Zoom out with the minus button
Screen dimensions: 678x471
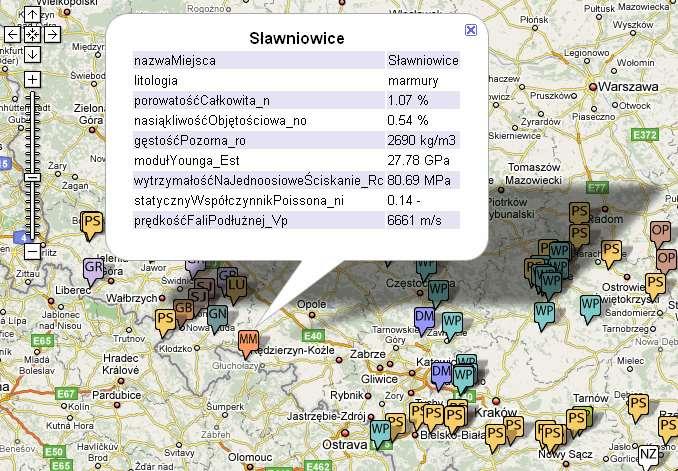point(32,252)
